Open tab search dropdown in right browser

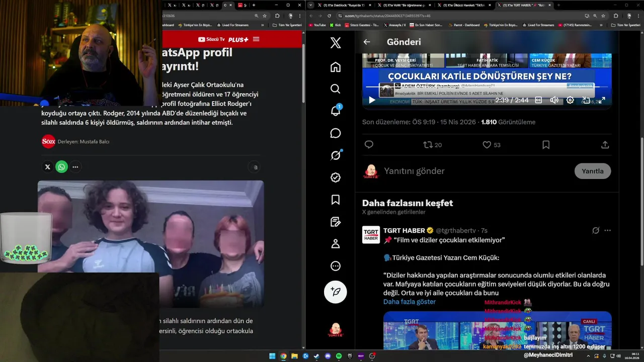tap(311, 5)
